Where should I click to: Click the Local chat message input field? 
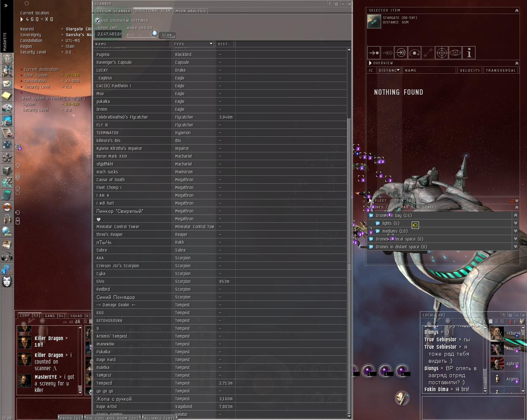(473, 408)
